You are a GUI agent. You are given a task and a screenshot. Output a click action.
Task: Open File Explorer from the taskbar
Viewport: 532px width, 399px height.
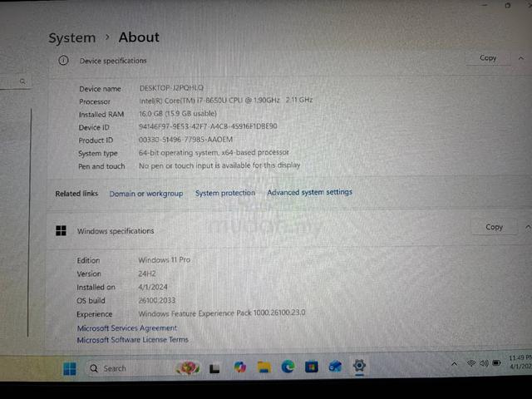[x=264, y=367]
